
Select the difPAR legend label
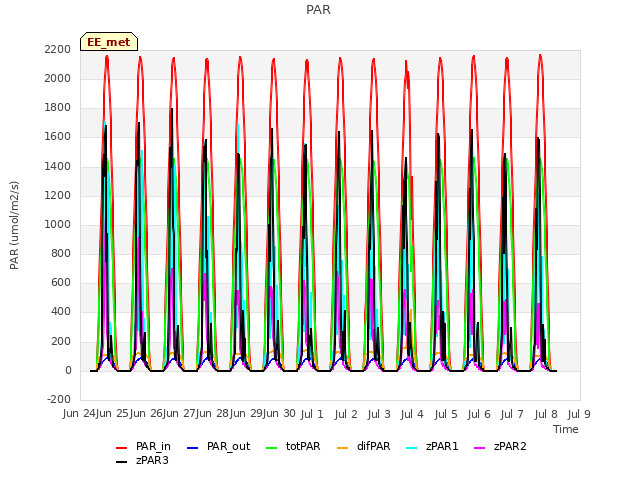point(373,447)
